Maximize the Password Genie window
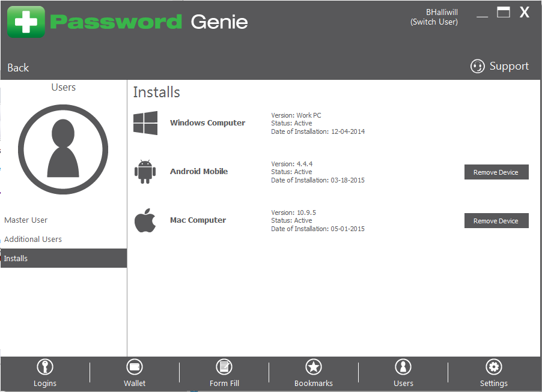The height and width of the screenshot is (392, 542). [x=504, y=12]
